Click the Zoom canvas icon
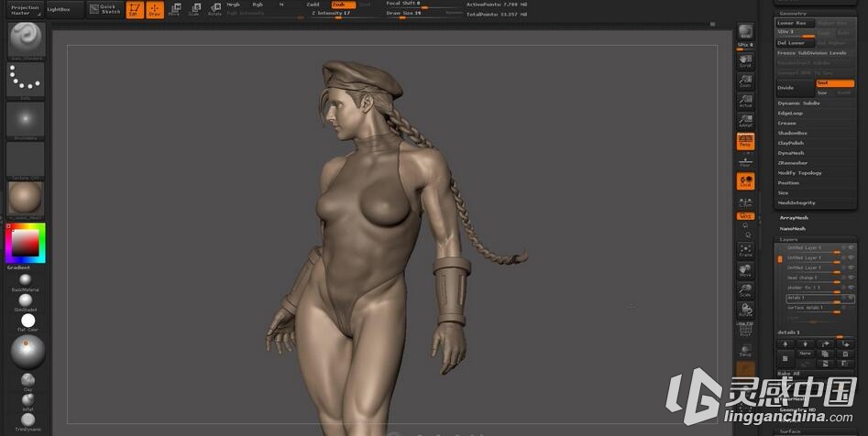Viewport: 868px width, 436px height. click(746, 81)
